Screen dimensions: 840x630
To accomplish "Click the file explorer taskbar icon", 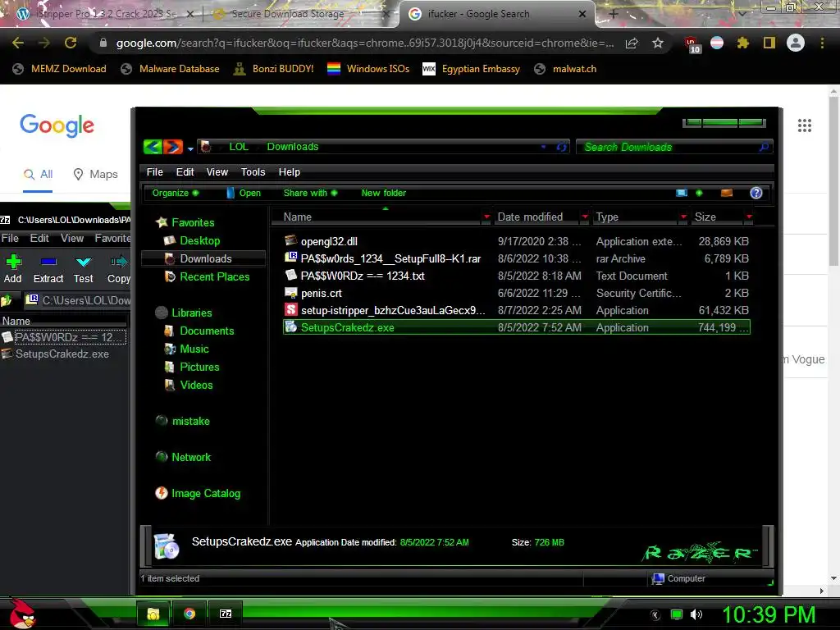I will click(x=153, y=614).
